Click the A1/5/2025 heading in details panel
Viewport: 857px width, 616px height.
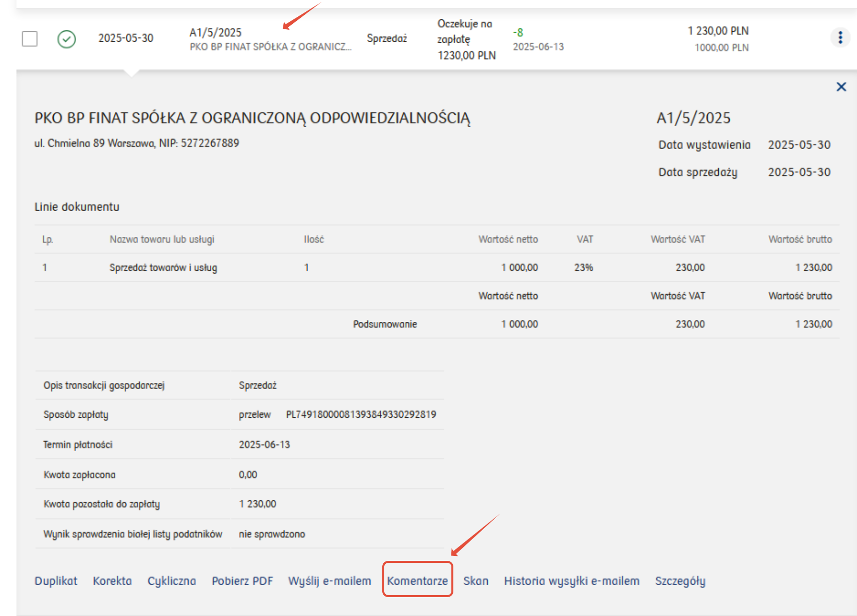pos(693,118)
